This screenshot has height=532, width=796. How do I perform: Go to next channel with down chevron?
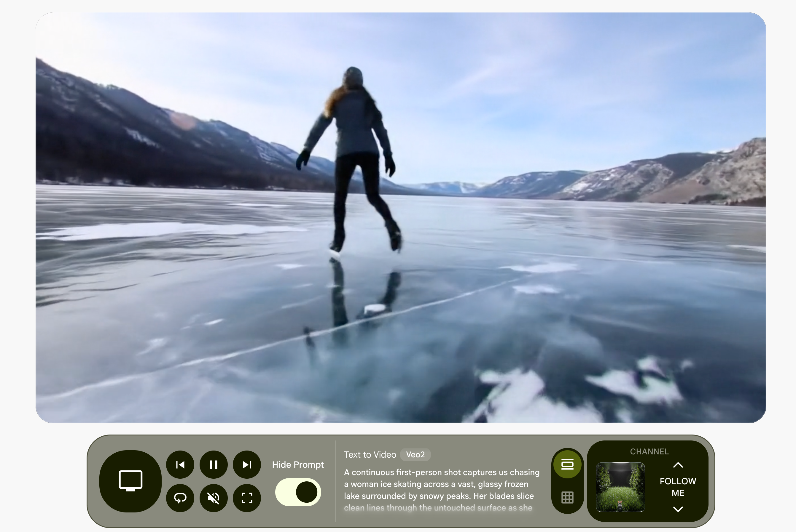(678, 509)
